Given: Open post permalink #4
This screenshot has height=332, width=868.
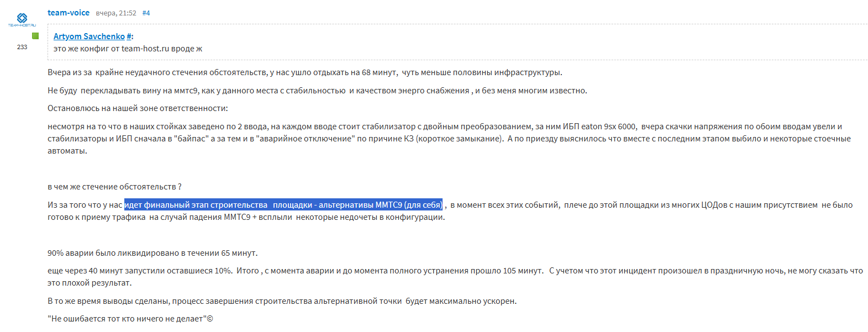Looking at the screenshot, I should 146,13.
